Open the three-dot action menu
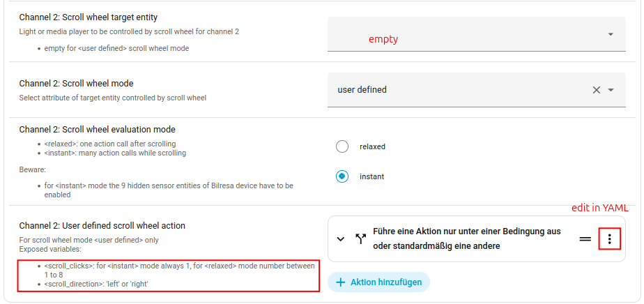This screenshot has height=304, width=644. 609,239
